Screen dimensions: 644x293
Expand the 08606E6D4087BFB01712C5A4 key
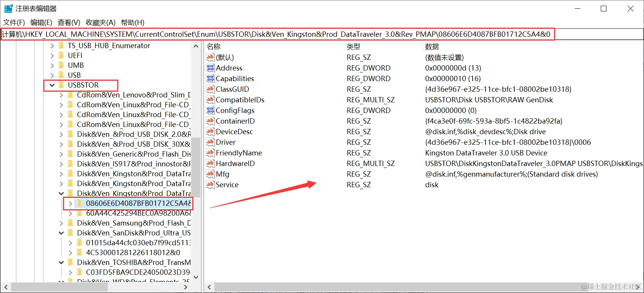point(71,203)
